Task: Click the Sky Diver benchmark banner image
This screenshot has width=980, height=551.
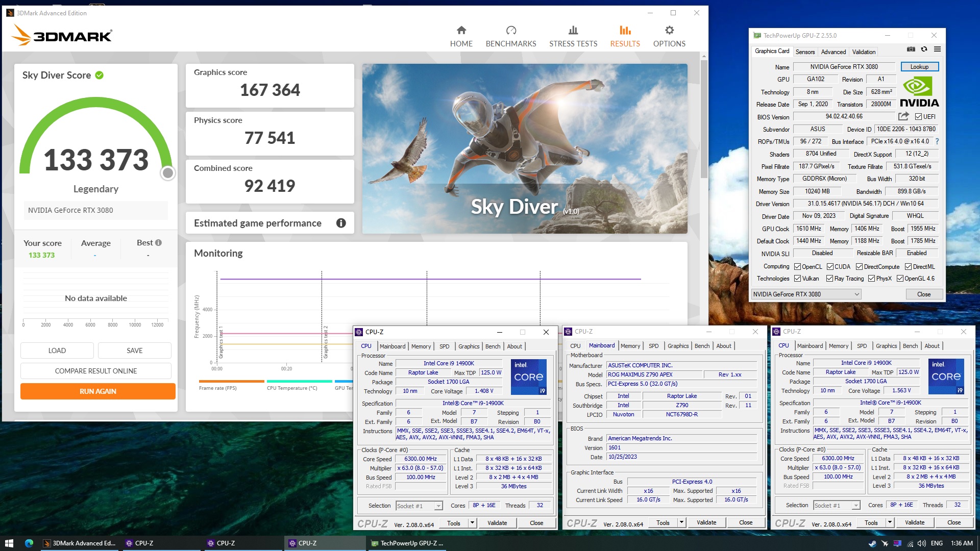Action: pos(525,148)
